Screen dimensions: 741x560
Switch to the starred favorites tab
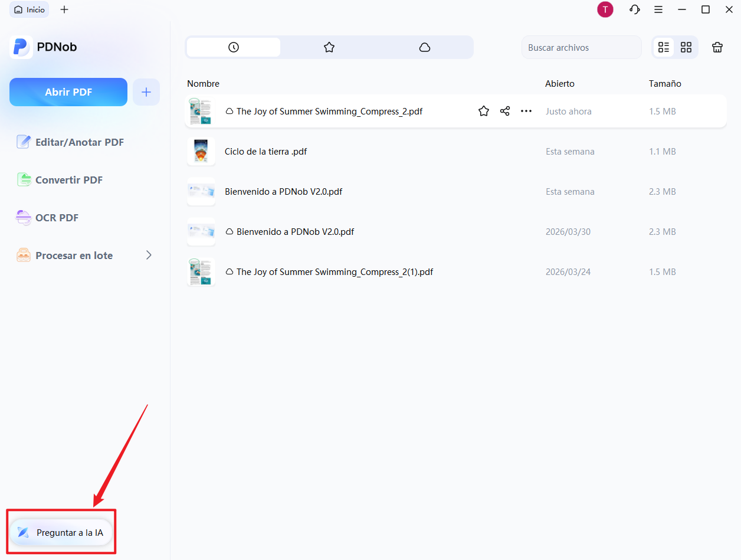pyautogui.click(x=329, y=47)
